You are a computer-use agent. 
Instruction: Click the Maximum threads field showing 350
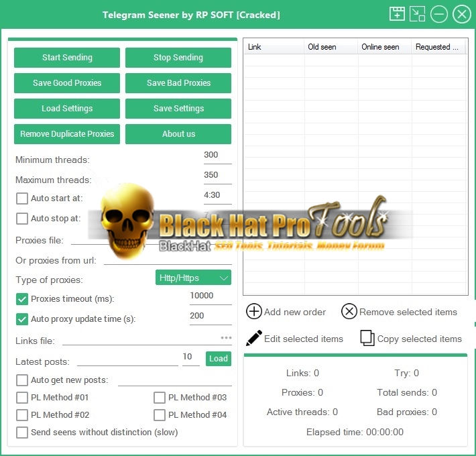pos(217,176)
